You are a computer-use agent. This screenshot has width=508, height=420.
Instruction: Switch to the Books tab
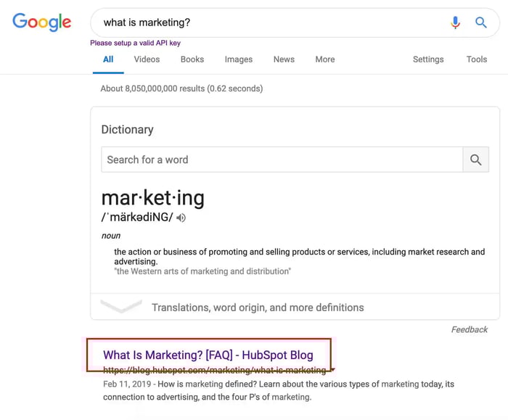[x=192, y=59]
